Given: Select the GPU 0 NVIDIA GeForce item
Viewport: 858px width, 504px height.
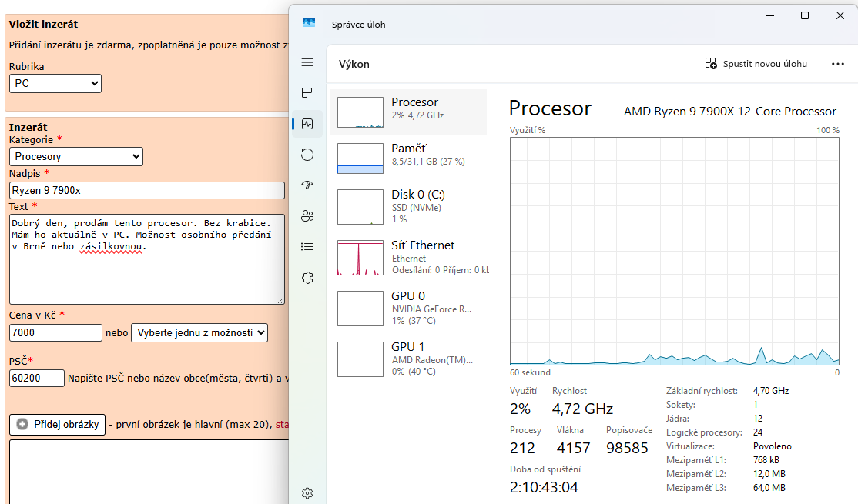Looking at the screenshot, I should (408, 309).
